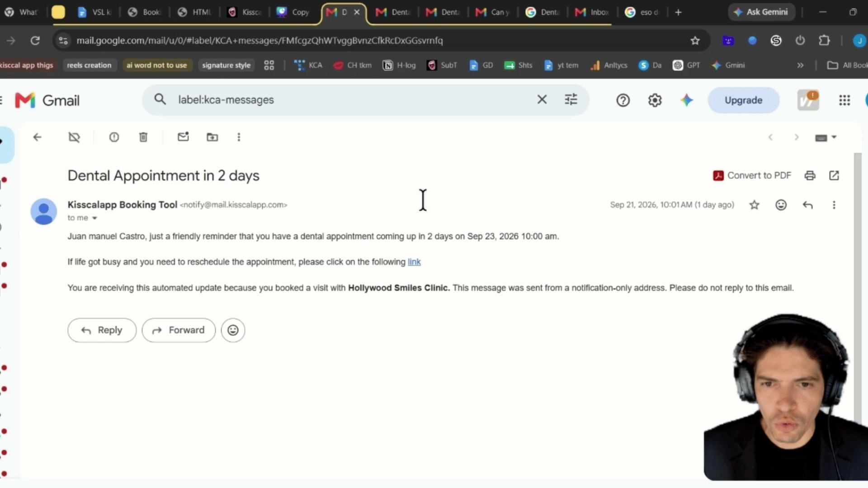Reload the page

(35, 41)
